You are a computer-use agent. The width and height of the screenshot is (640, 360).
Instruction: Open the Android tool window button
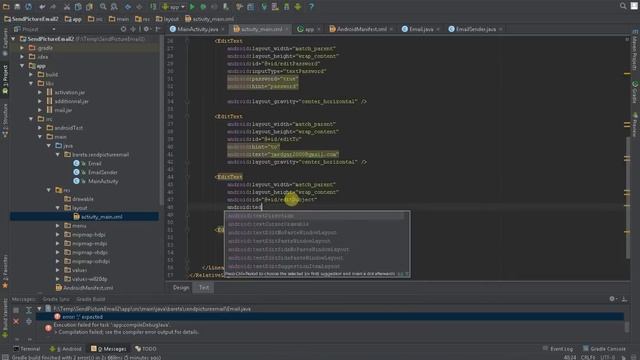click(x=66, y=349)
